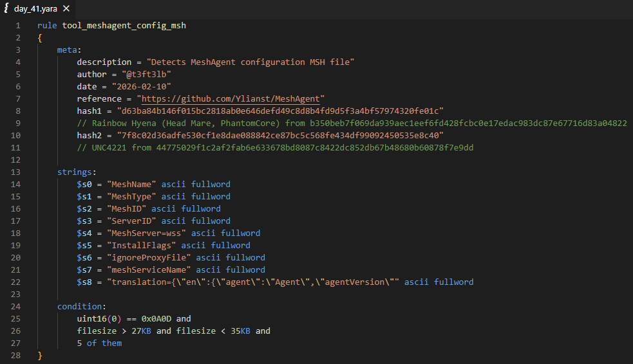633x364 pixels.
Task: Click the $s8 variable name
Action: [84, 282]
